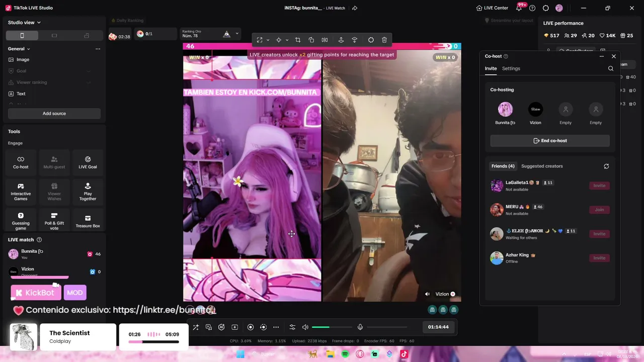Open the alignment dropdown arrow
Screen dimensions: 644x362
click(287, 40)
